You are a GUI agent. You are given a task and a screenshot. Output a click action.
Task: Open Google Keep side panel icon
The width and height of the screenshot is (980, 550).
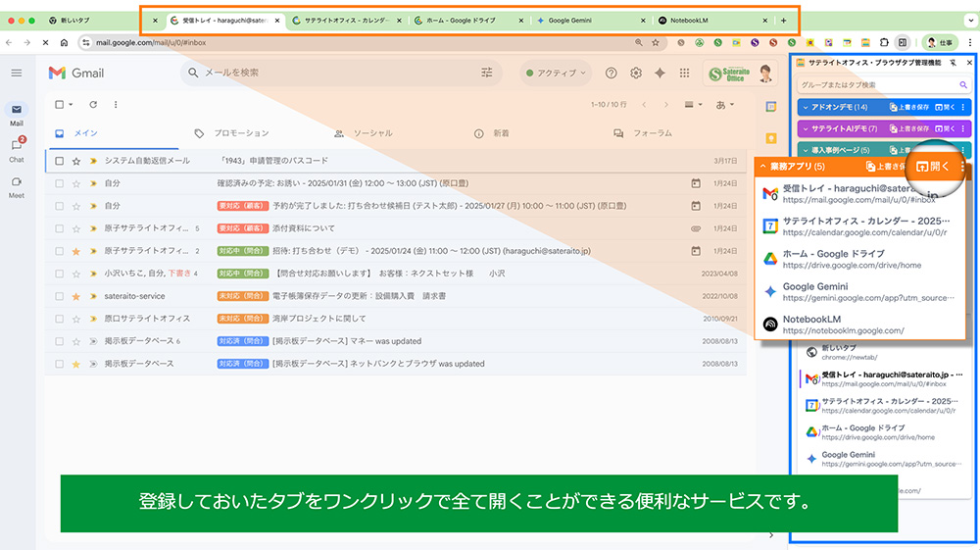point(771,138)
